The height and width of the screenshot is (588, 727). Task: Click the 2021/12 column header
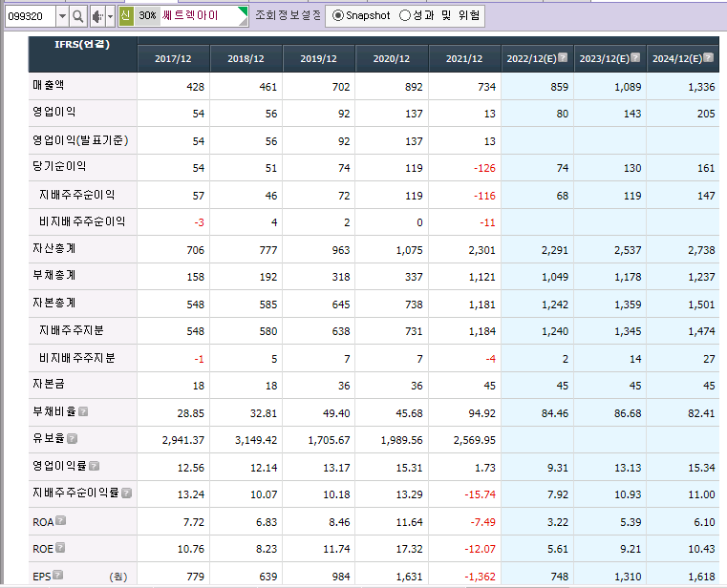(x=464, y=59)
